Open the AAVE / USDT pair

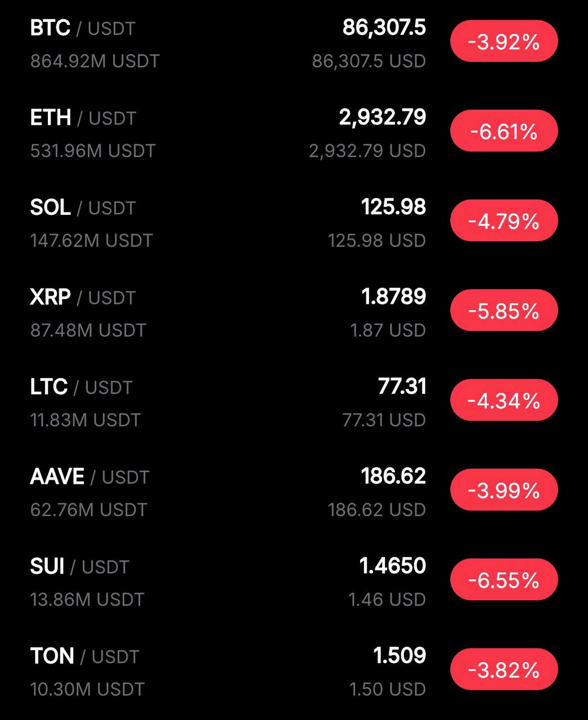point(89,477)
